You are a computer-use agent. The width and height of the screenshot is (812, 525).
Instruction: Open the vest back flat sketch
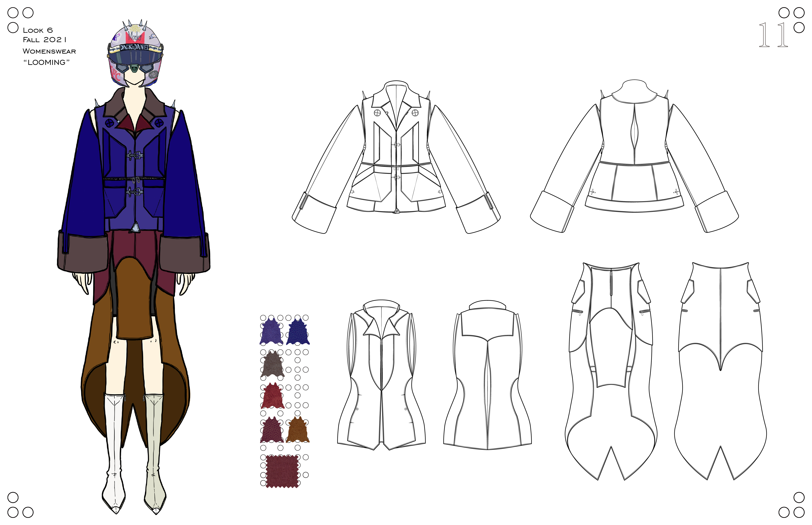487,375
